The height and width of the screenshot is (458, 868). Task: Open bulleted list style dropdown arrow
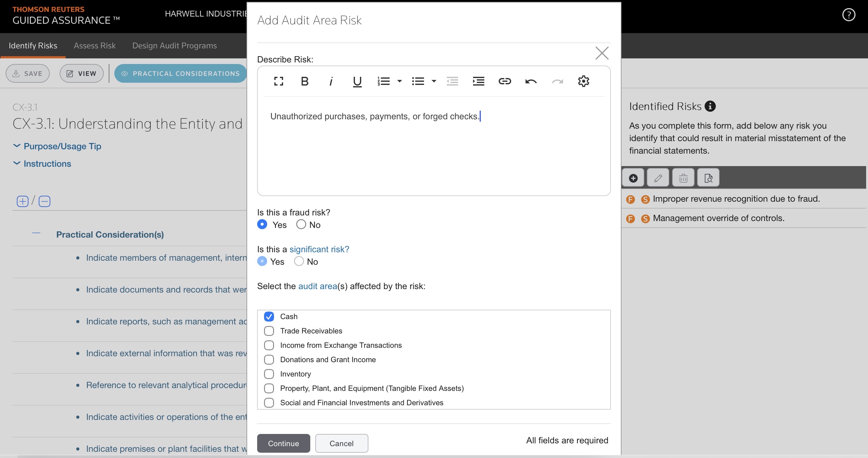click(434, 81)
